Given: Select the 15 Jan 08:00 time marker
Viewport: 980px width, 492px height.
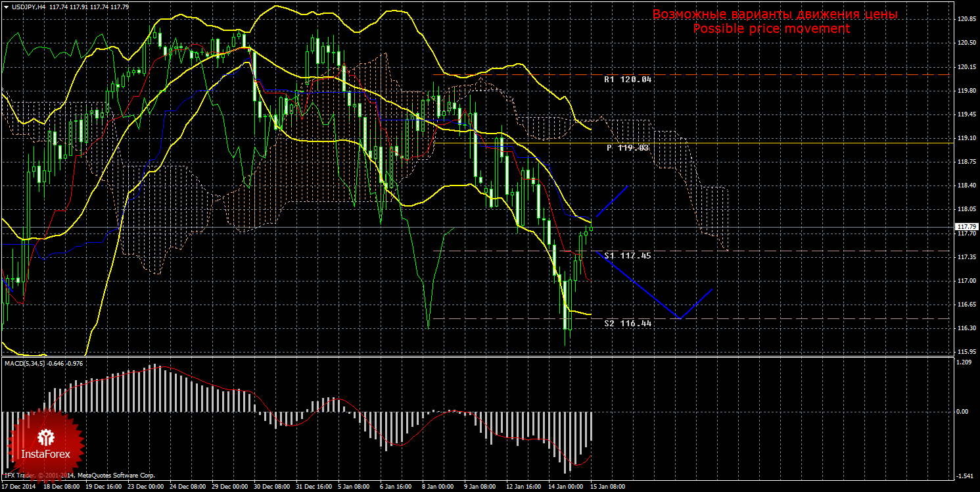Looking at the screenshot, I should click(607, 487).
